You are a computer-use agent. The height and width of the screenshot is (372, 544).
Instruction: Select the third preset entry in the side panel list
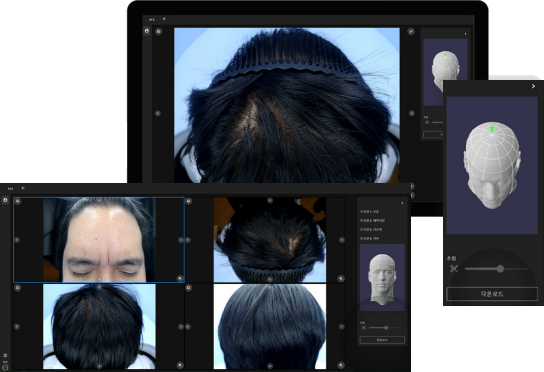371,229
